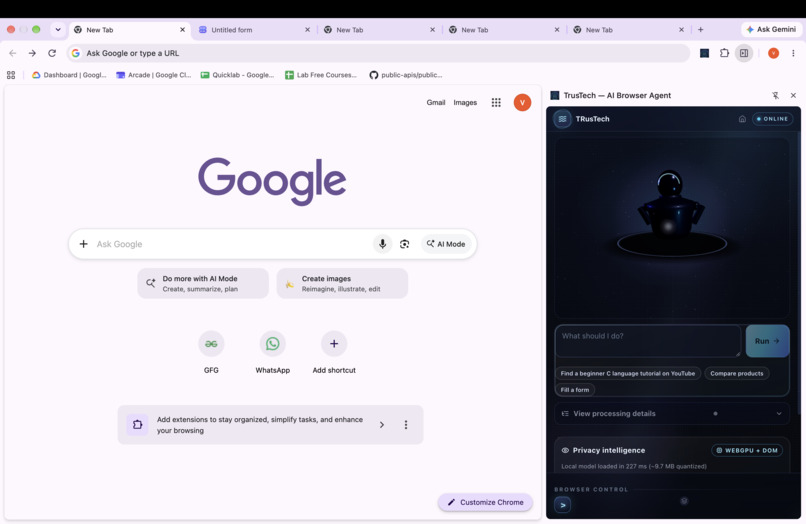This screenshot has height=524, width=806.
Task: Open the Chrome three-dot menu
Action: tap(793, 53)
